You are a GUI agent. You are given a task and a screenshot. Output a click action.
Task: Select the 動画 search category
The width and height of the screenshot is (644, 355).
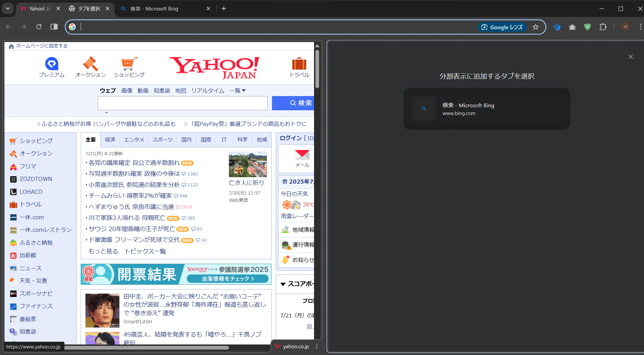pyautogui.click(x=143, y=91)
